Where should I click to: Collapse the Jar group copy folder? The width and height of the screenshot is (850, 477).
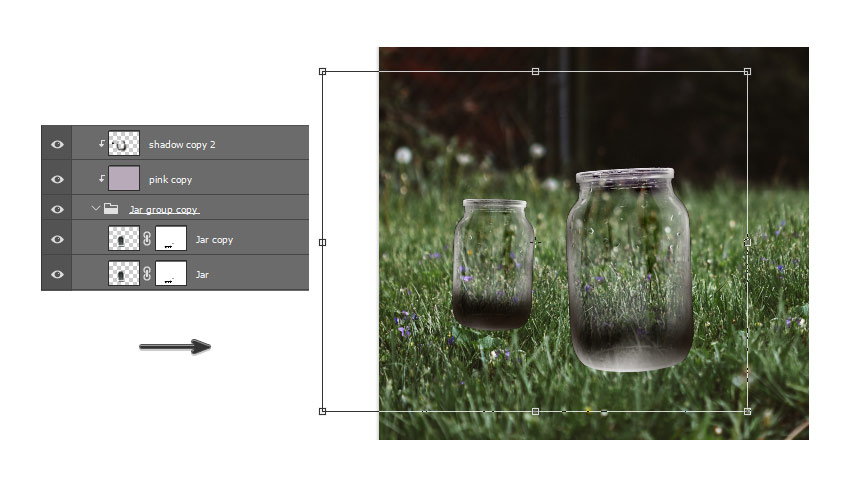pyautogui.click(x=95, y=208)
